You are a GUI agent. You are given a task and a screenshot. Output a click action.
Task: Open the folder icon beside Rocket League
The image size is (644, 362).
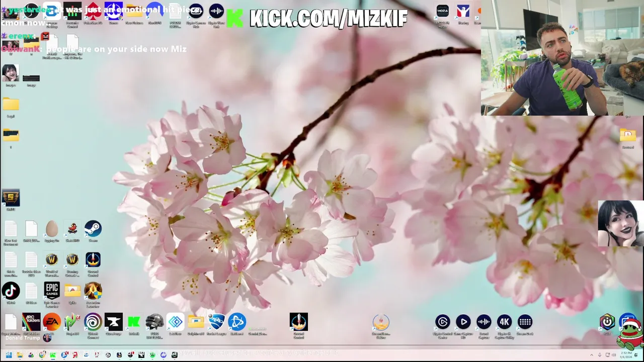pyautogui.click(x=196, y=322)
